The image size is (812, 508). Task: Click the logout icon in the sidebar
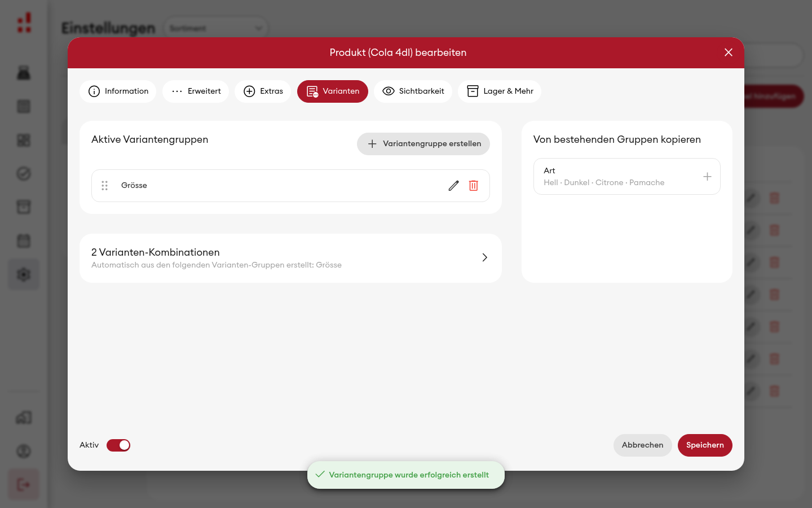click(24, 484)
